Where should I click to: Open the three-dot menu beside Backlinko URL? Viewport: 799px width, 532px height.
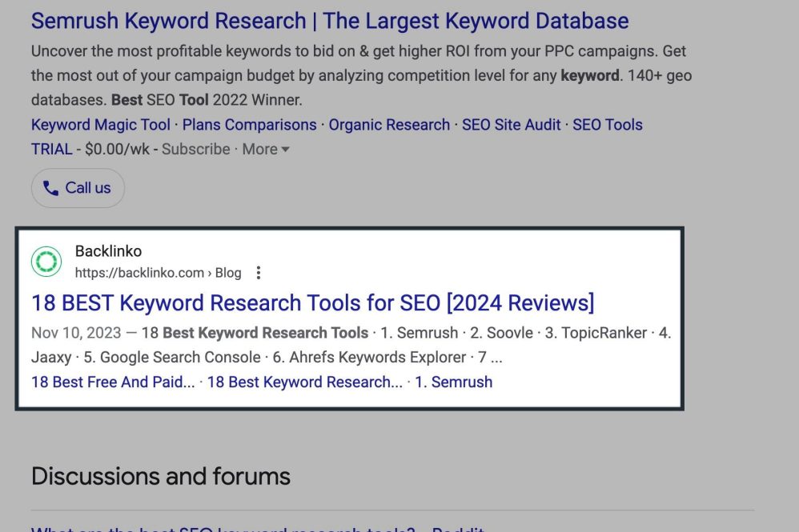pos(258,273)
